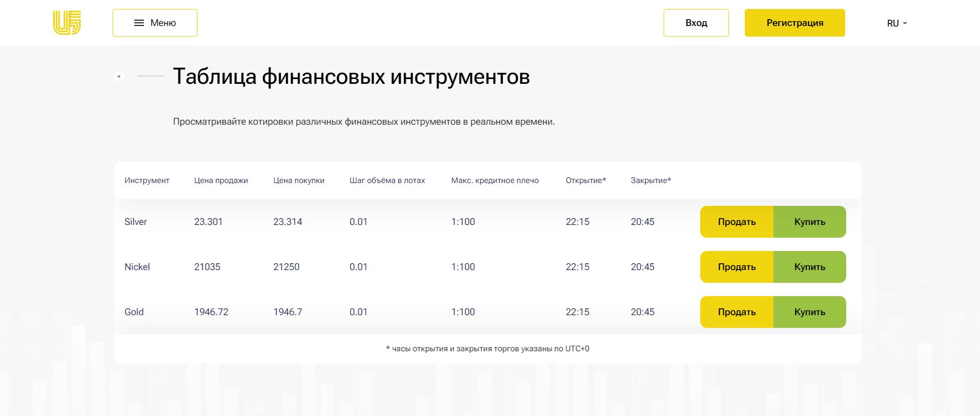Sell Gold using Продать button
The height and width of the screenshot is (416, 980).
[x=736, y=312]
